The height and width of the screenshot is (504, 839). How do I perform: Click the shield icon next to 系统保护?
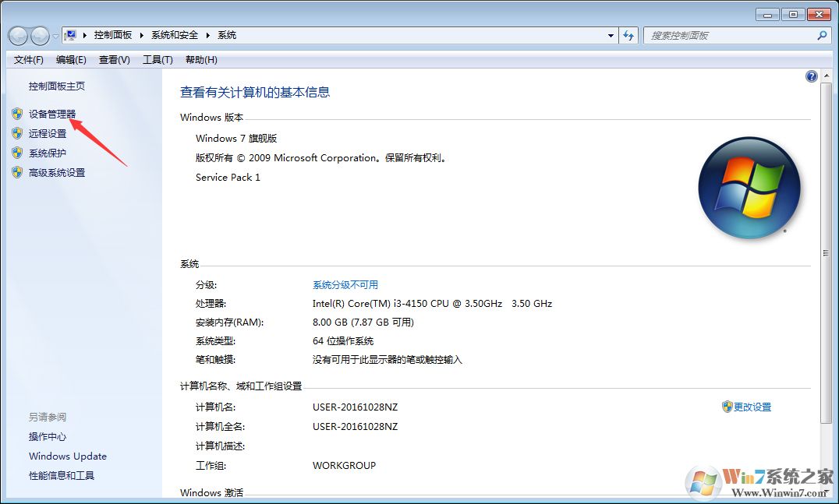(x=17, y=153)
